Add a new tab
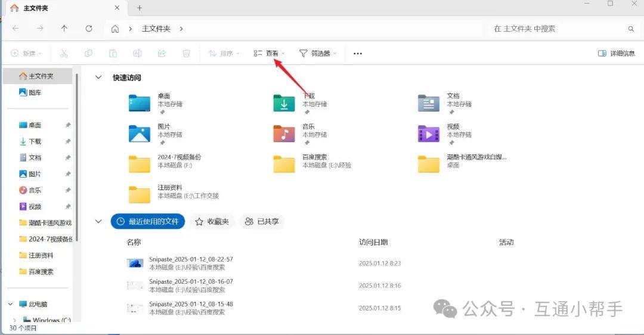 coord(140,8)
